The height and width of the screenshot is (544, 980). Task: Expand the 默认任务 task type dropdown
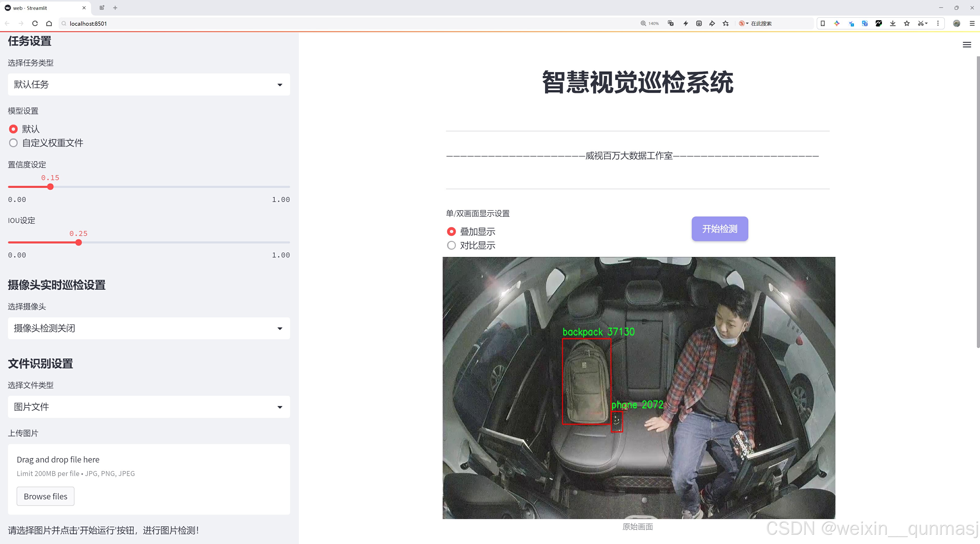tap(149, 84)
